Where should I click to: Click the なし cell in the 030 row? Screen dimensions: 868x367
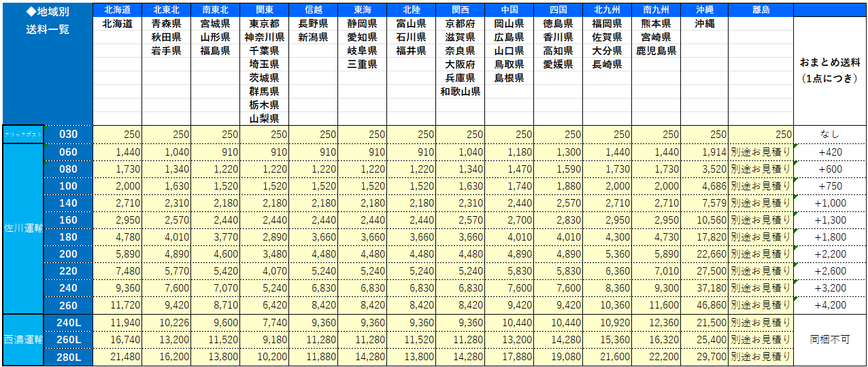coord(830,135)
